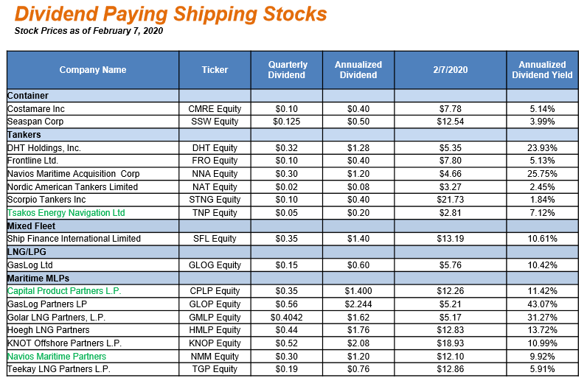Click the Costamare Inc company cell

(x=36, y=109)
